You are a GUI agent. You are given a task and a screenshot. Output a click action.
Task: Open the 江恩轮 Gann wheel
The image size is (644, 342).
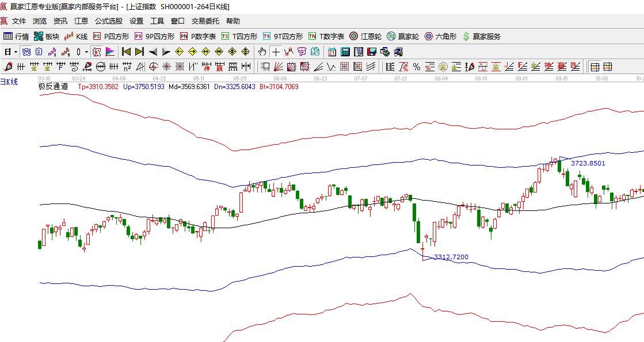pyautogui.click(x=365, y=36)
